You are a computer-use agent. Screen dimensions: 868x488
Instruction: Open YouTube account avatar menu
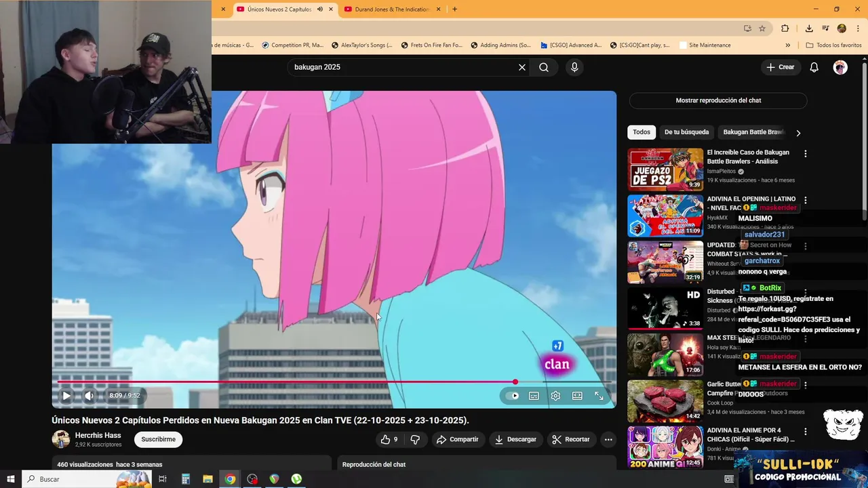pyautogui.click(x=840, y=67)
